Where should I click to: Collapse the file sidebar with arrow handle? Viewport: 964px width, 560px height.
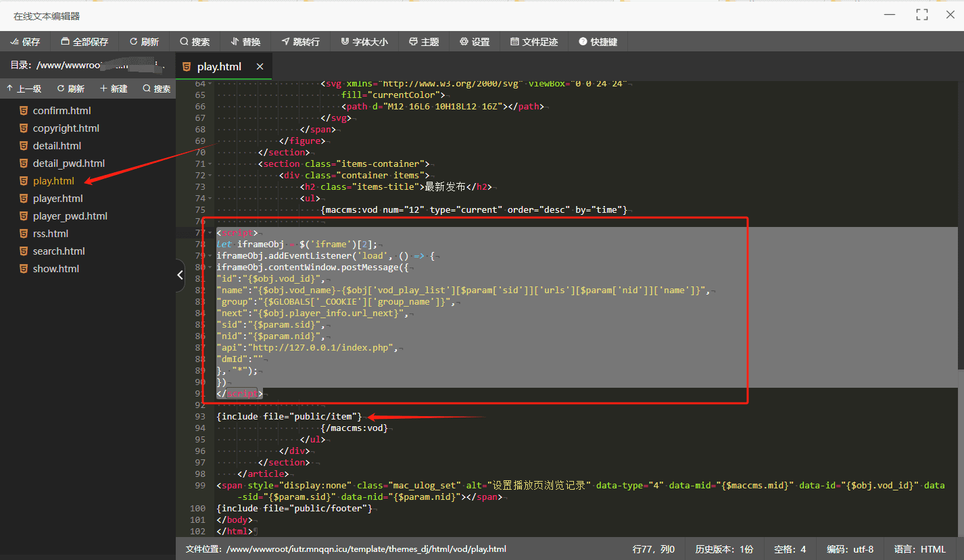[180, 275]
